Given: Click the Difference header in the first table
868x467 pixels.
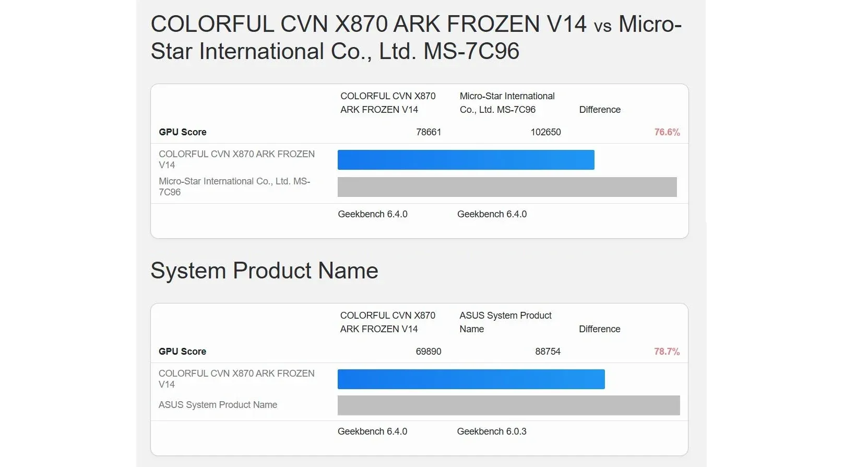Looking at the screenshot, I should (x=600, y=110).
